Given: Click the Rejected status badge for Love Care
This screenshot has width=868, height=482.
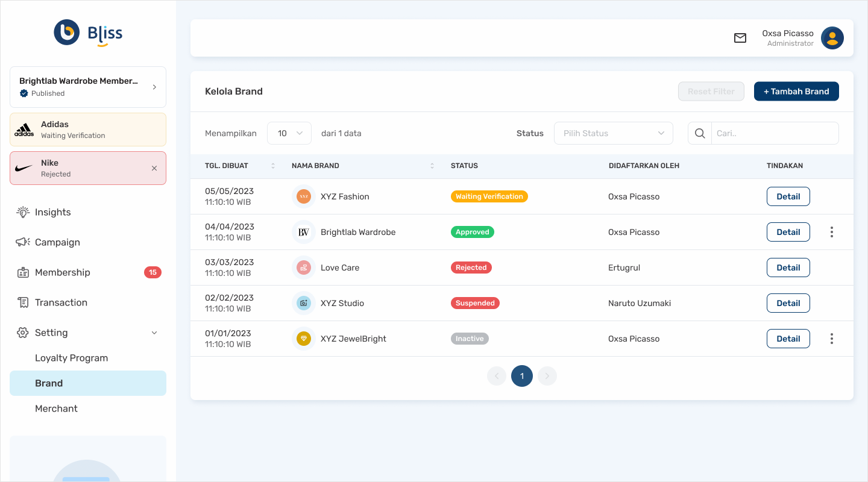Looking at the screenshot, I should pyautogui.click(x=471, y=268).
